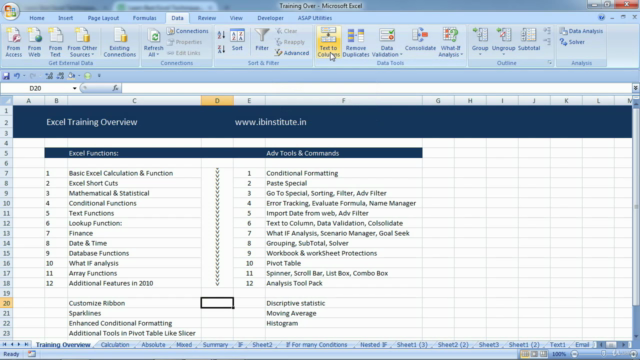Import data From Access
The width and height of the screenshot is (640, 360).
pyautogui.click(x=13, y=42)
